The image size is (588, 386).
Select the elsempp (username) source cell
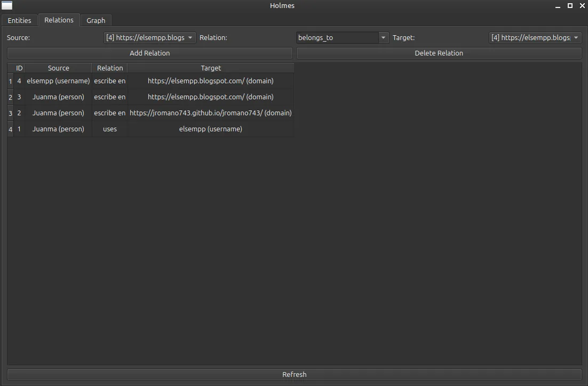tap(58, 81)
